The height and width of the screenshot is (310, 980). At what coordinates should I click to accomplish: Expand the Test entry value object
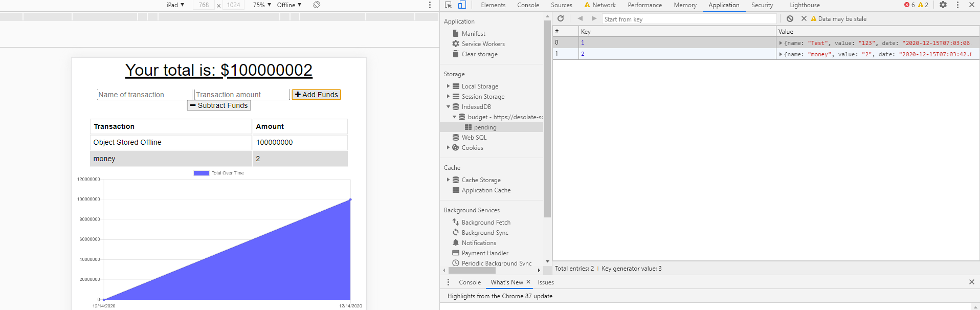(781, 43)
